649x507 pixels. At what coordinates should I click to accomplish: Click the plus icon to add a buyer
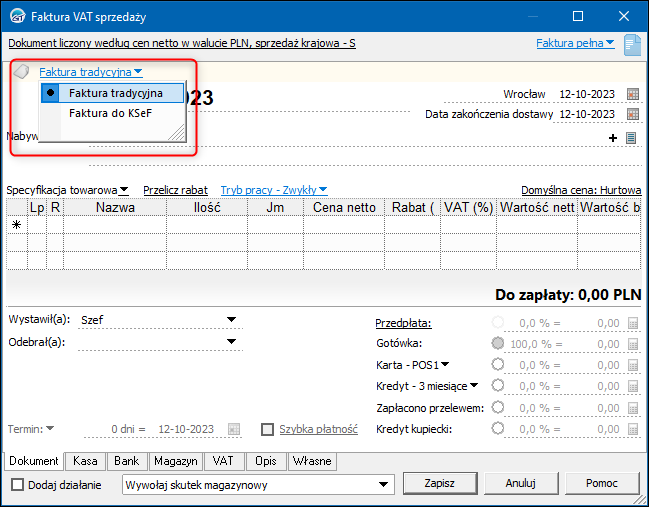coord(613,138)
